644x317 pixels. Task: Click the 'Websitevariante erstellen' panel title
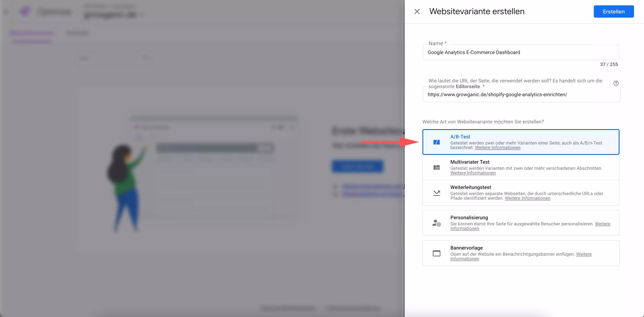[477, 11]
